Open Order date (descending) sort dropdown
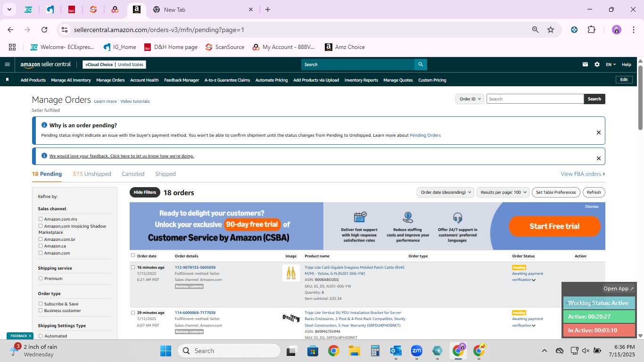This screenshot has height=362, width=644. pos(445,192)
